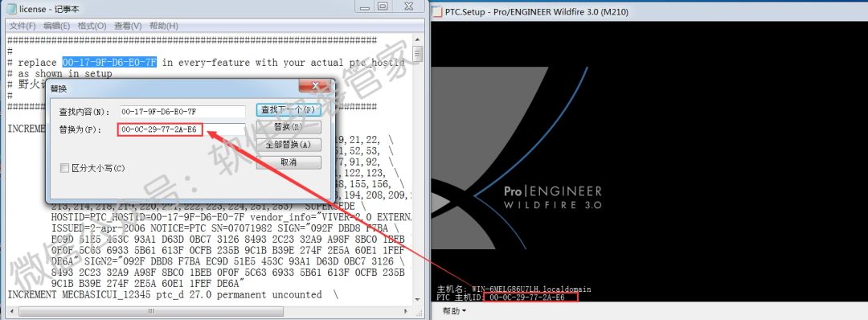The width and height of the screenshot is (868, 320).
Task: Open the 查看(V) menu
Action: point(128,26)
